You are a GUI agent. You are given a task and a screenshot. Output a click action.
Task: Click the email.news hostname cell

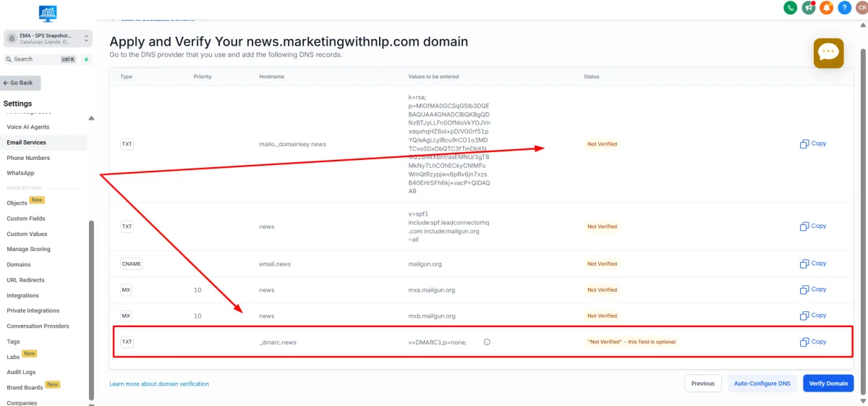275,264
